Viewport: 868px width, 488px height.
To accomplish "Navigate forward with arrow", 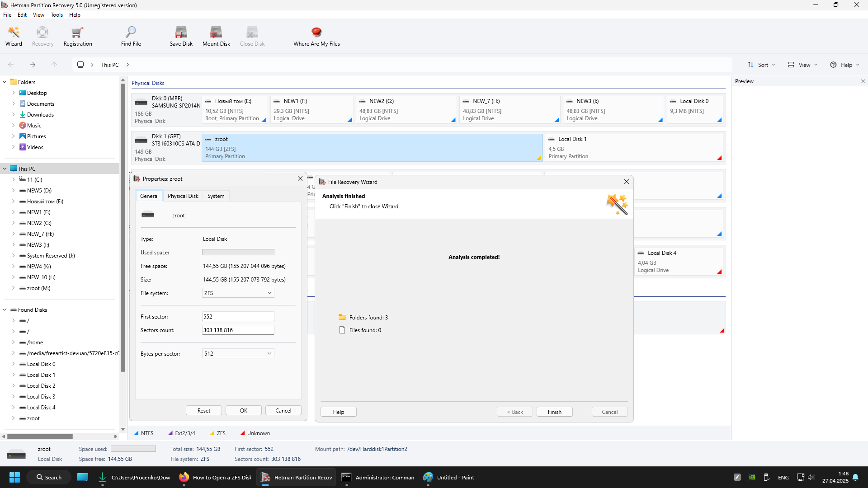I will click(33, 65).
